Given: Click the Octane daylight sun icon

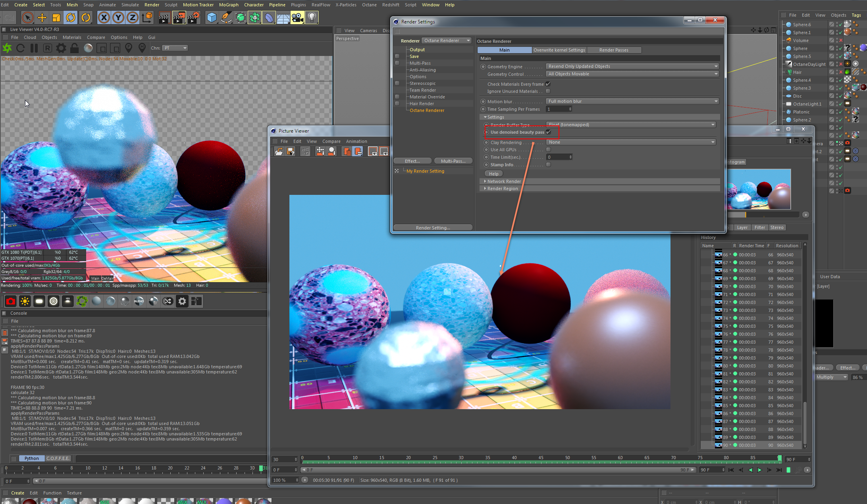Looking at the screenshot, I should point(25,301).
